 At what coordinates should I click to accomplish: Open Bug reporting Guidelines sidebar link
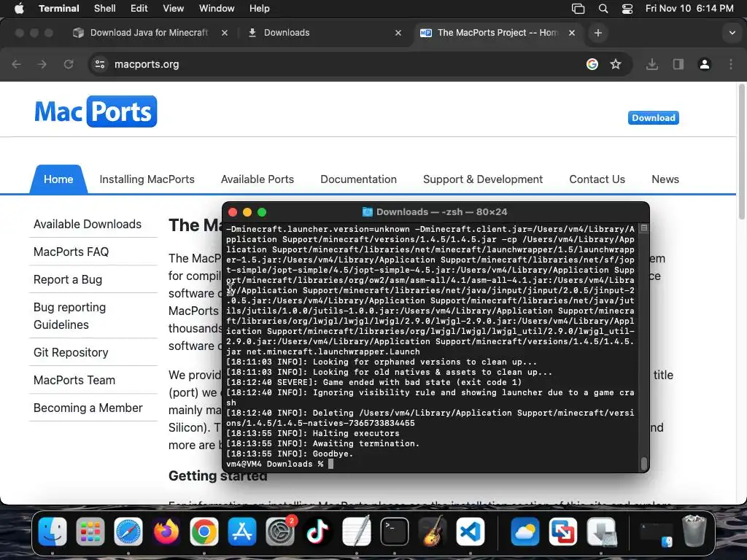point(69,316)
